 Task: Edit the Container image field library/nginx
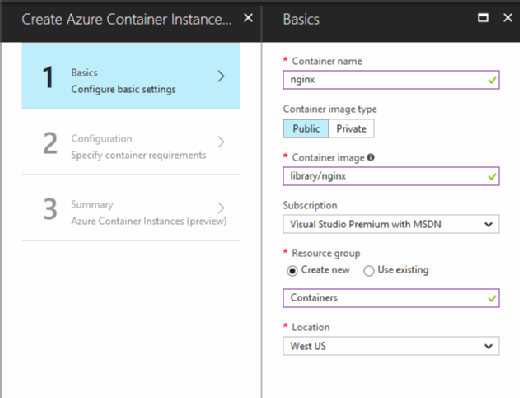click(391, 176)
